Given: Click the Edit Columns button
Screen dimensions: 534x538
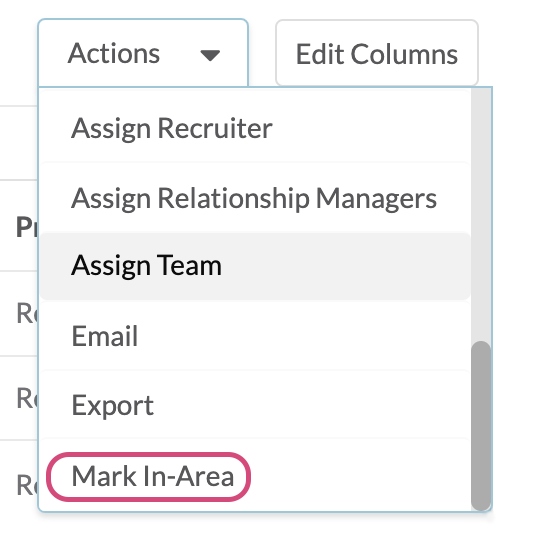Looking at the screenshot, I should click(x=376, y=53).
